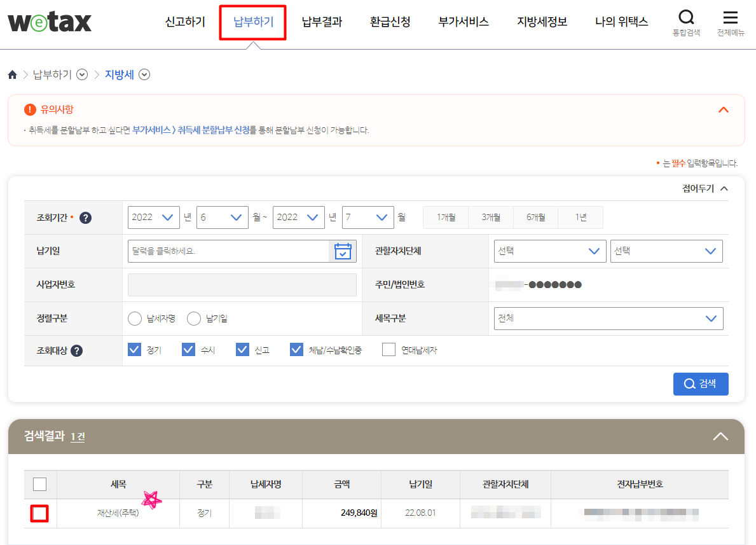
Task: Click the wetax logo
Action: pyautogui.click(x=49, y=22)
